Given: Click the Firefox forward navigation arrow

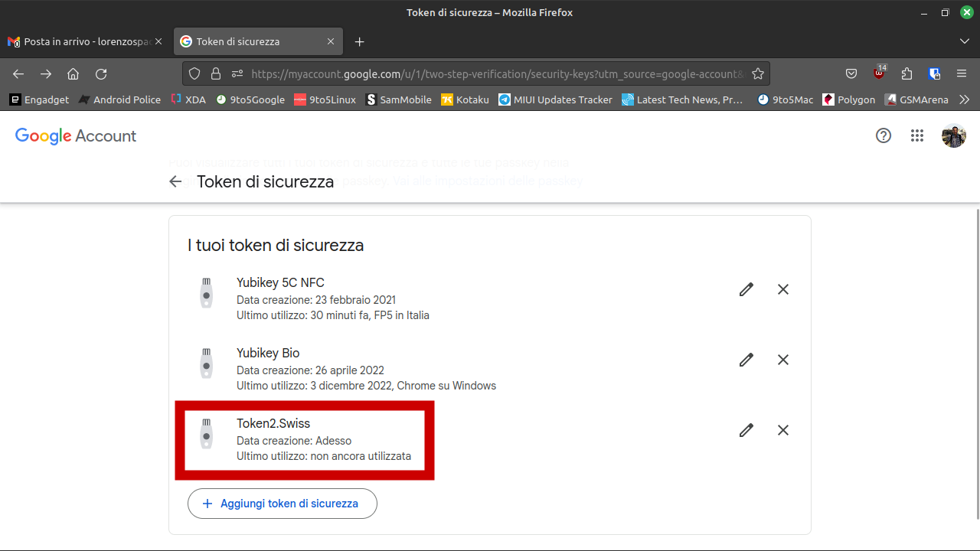Looking at the screenshot, I should tap(46, 73).
